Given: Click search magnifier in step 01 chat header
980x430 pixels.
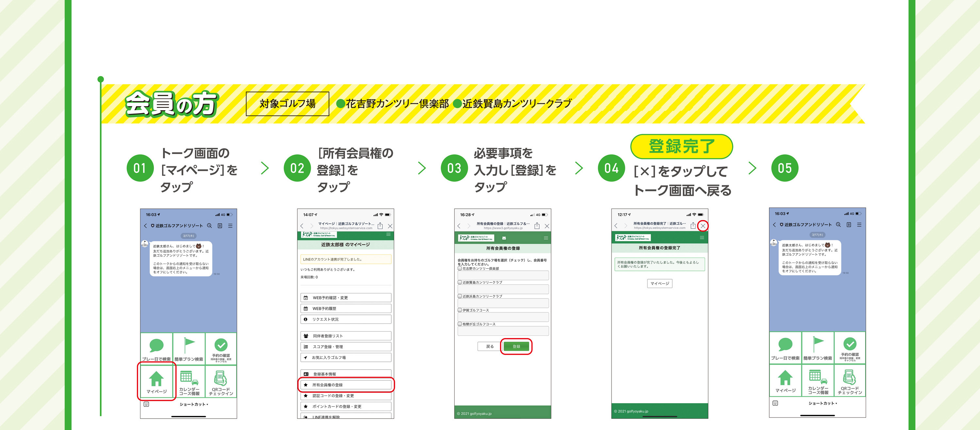Looking at the screenshot, I should [209, 226].
